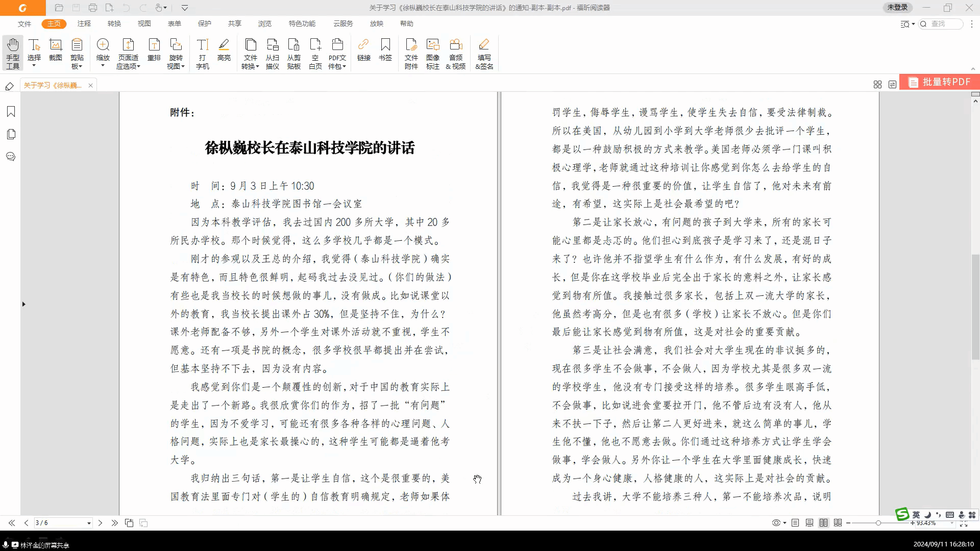Screen dimensions: 980x551
Task: Click the Batch Convert PDF (批量转PDF) button
Action: (940, 82)
